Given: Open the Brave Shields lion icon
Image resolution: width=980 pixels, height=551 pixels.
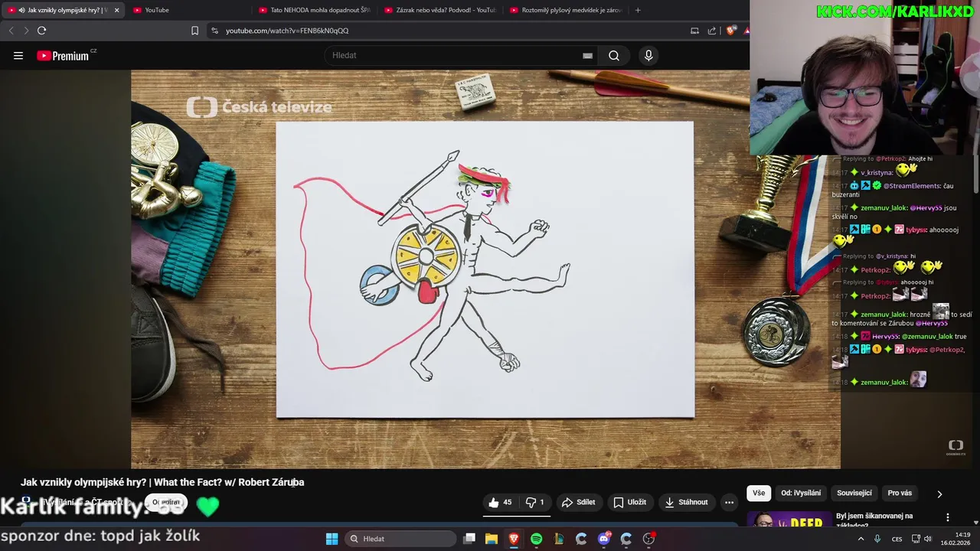Looking at the screenshot, I should click(x=731, y=31).
